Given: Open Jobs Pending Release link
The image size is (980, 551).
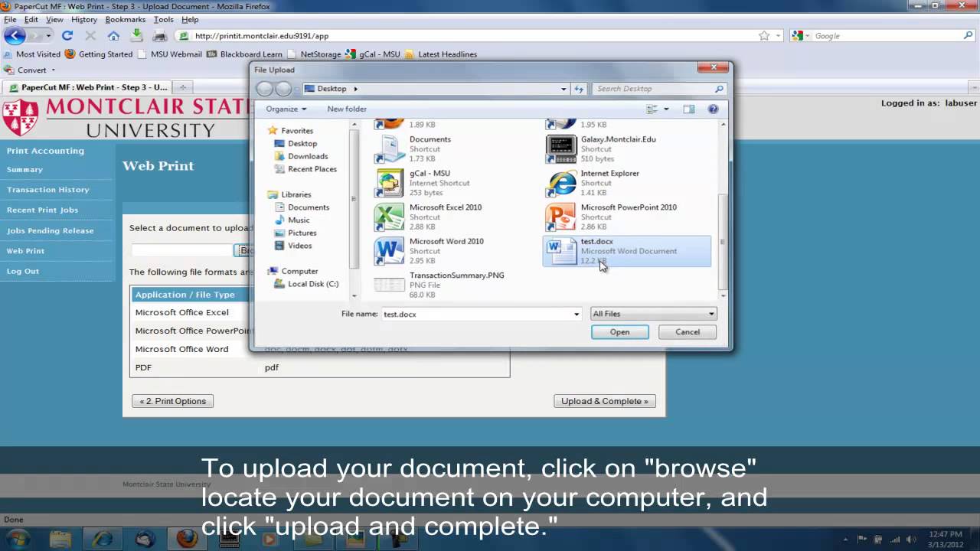Looking at the screenshot, I should (x=51, y=230).
